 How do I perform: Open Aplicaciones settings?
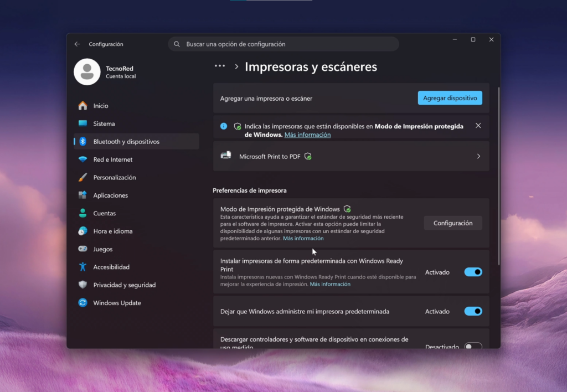click(136, 195)
